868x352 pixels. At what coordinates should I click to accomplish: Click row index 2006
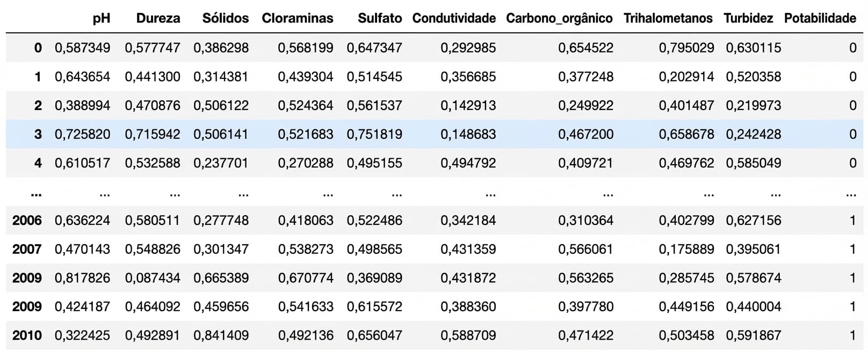pos(27,220)
